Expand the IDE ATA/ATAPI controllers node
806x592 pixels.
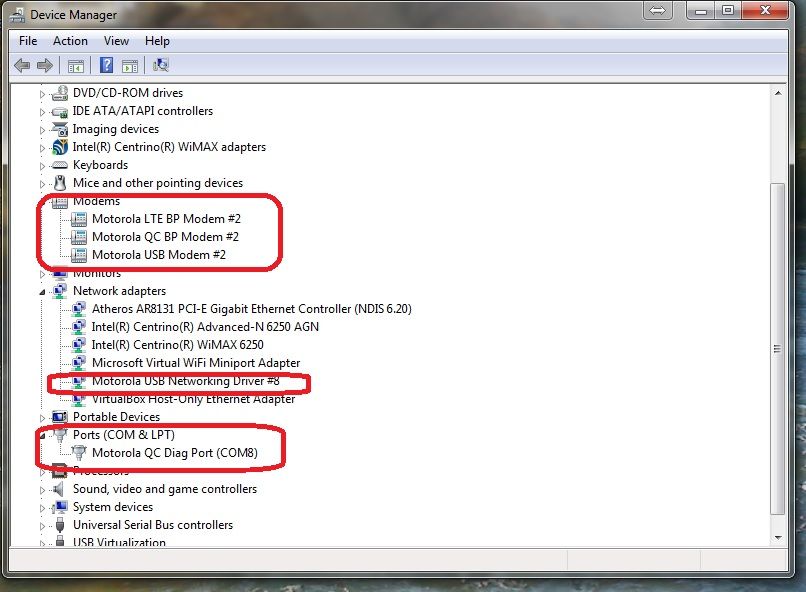point(42,112)
